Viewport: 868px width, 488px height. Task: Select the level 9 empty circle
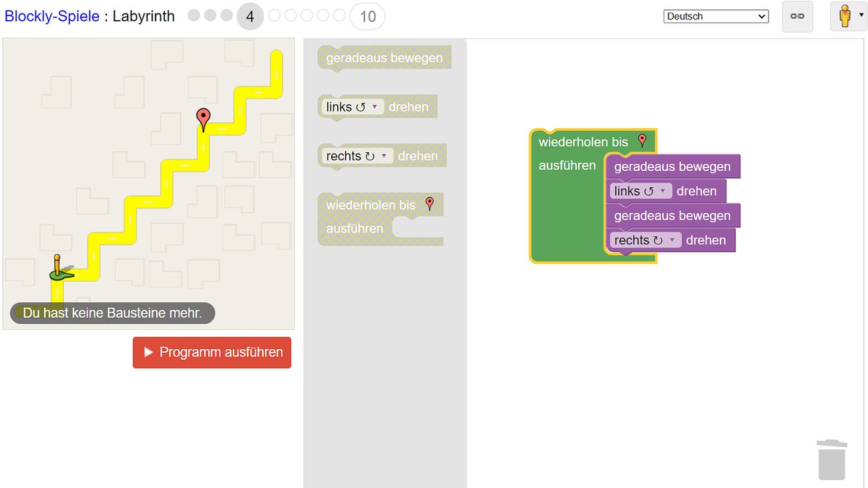339,15
